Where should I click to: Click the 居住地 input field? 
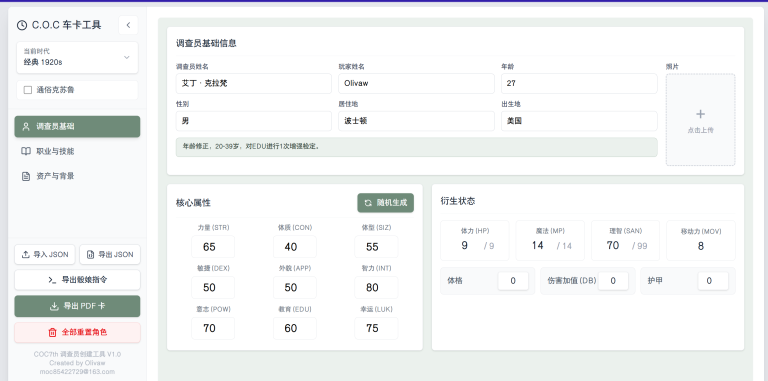(416, 121)
